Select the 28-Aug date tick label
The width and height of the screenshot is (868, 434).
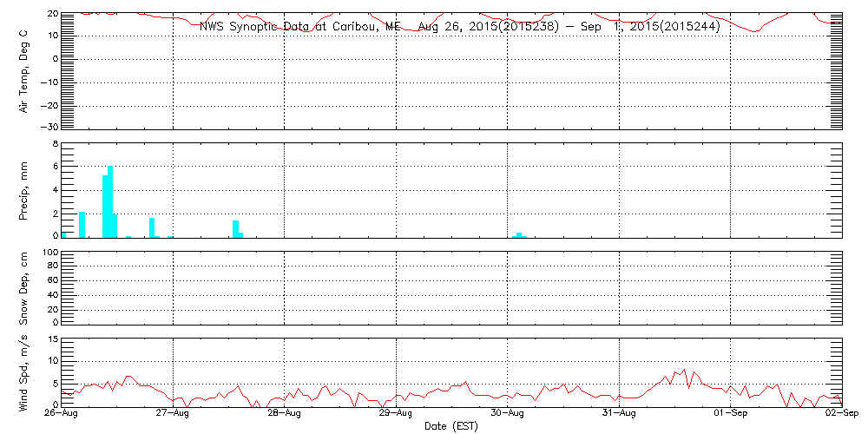click(285, 415)
